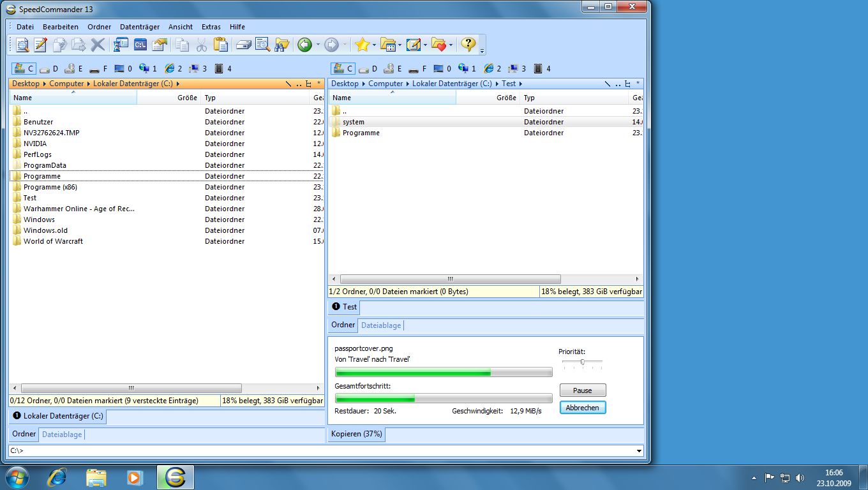Select drive D in left panel drive bar
Viewport: 868px width, 490px height.
tap(49, 68)
